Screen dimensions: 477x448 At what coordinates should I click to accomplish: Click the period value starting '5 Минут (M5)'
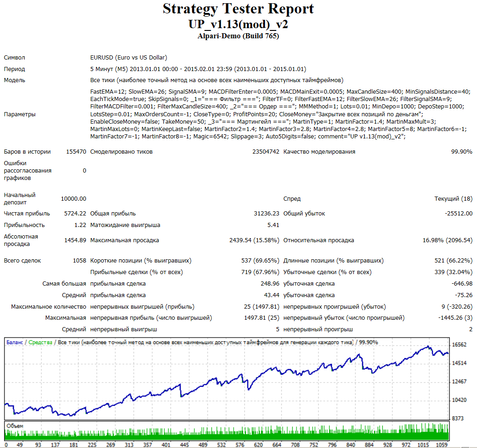click(198, 69)
